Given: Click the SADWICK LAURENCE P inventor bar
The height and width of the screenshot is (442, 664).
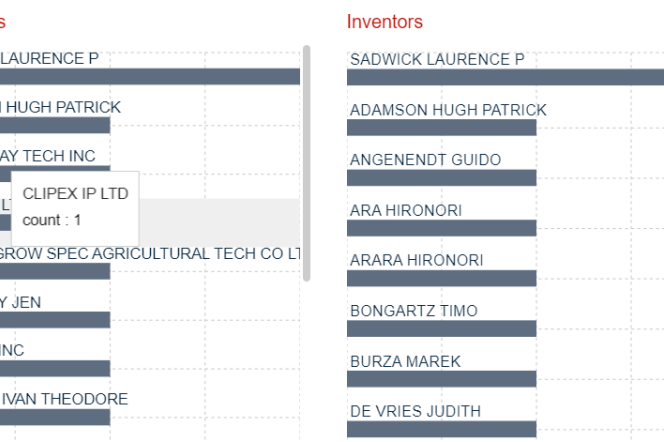Looking at the screenshot, I should (x=500, y=77).
